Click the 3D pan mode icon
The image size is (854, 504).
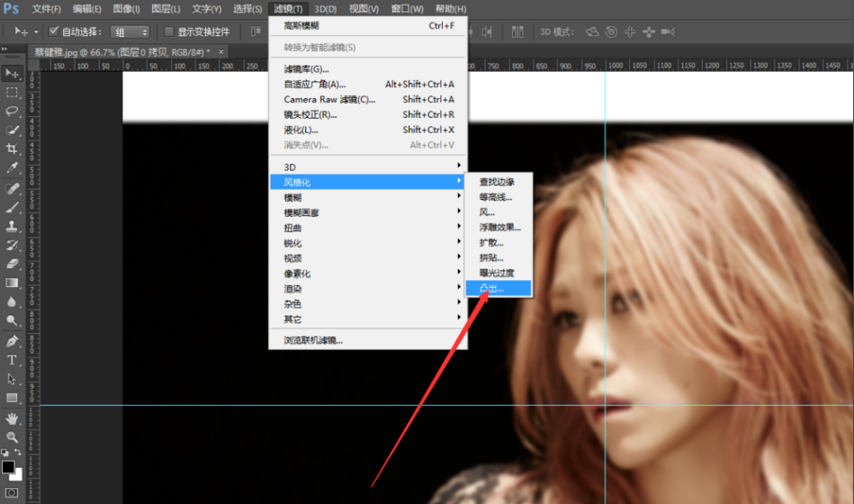click(x=630, y=31)
